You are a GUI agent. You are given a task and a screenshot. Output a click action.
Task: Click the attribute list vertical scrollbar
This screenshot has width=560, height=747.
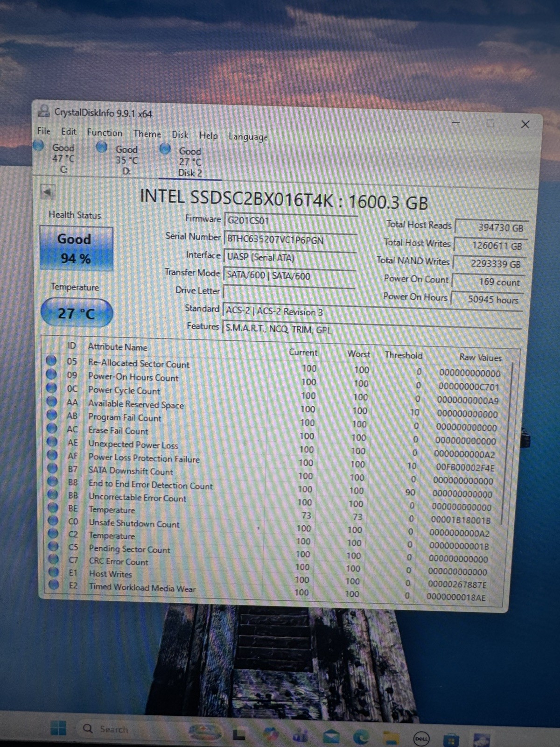coord(507,444)
